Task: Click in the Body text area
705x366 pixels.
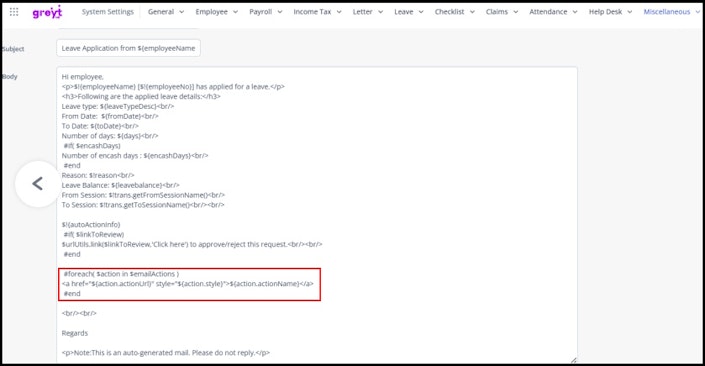Action: (317, 215)
